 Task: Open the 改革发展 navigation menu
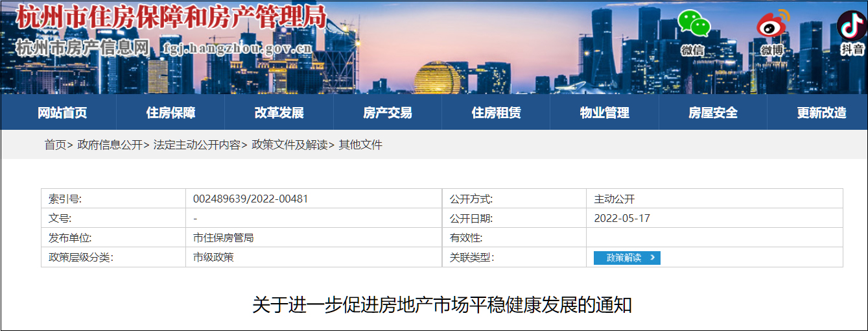click(x=279, y=112)
